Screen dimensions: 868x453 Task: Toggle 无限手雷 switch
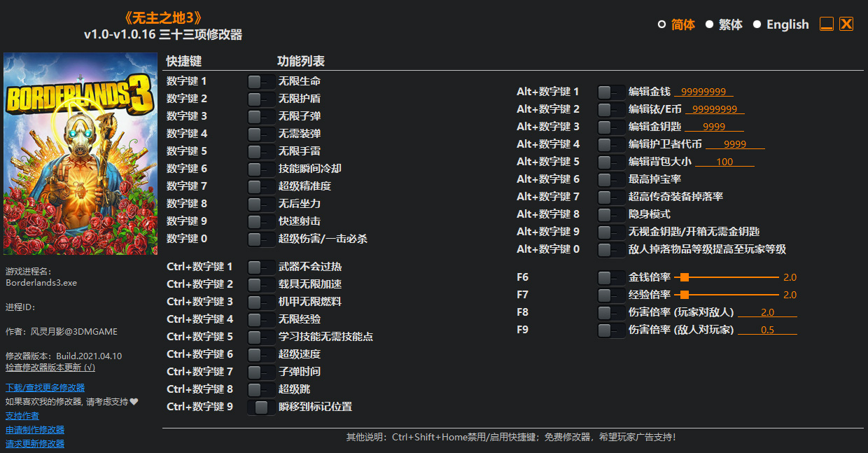pos(261,152)
